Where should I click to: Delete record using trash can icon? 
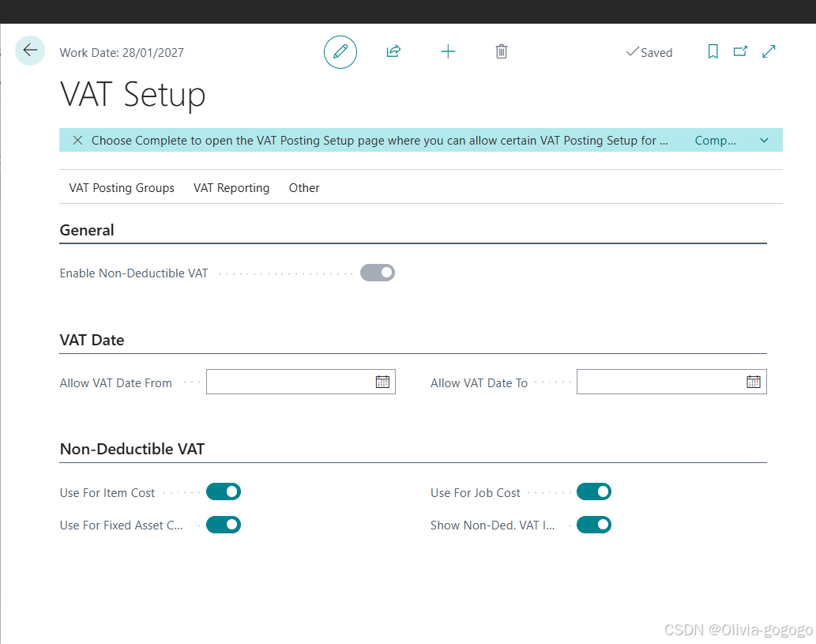[x=501, y=51]
